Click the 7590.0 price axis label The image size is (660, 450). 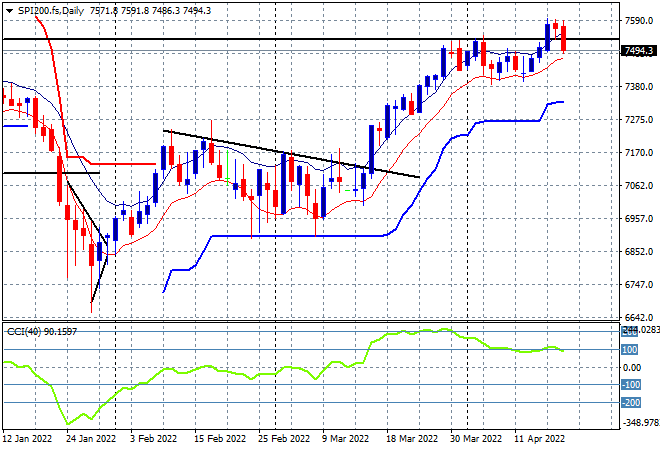(639, 21)
